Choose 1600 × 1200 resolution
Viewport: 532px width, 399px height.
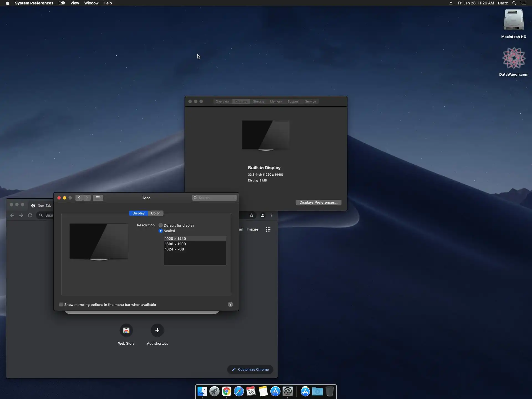pos(175,244)
